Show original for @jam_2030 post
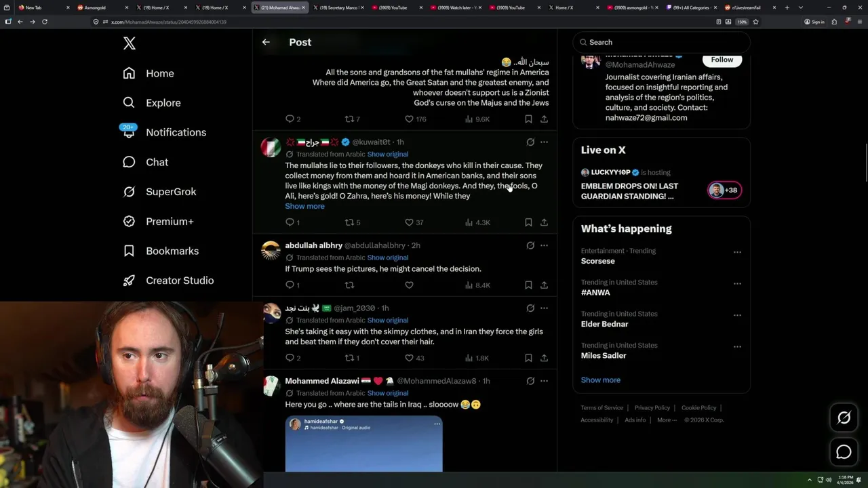Screen dimensions: 868x488 click(388, 321)
